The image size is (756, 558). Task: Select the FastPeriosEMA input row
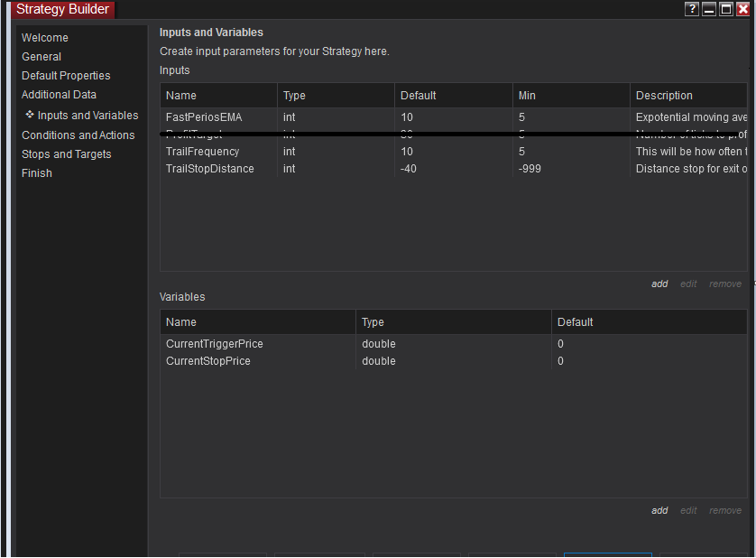pyautogui.click(x=204, y=117)
